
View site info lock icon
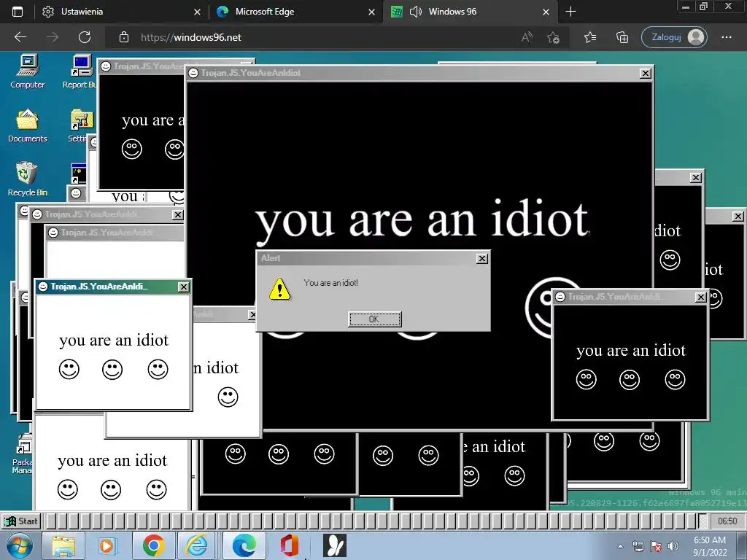coord(124,37)
